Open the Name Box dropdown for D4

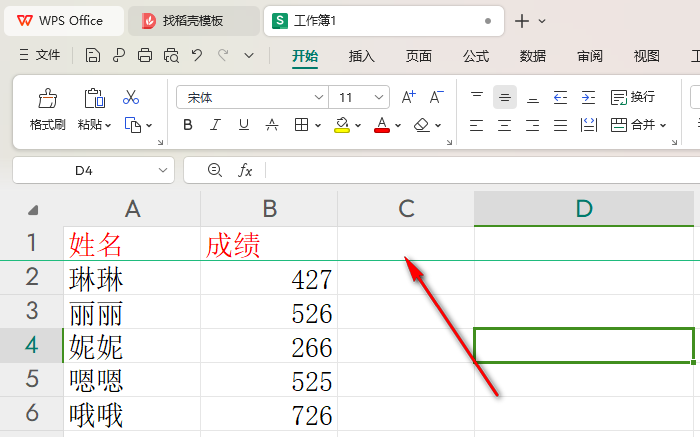pos(163,170)
